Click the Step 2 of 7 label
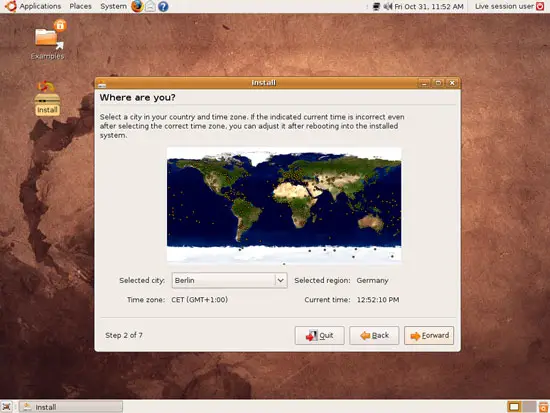This screenshot has width=550, height=413. [124, 335]
